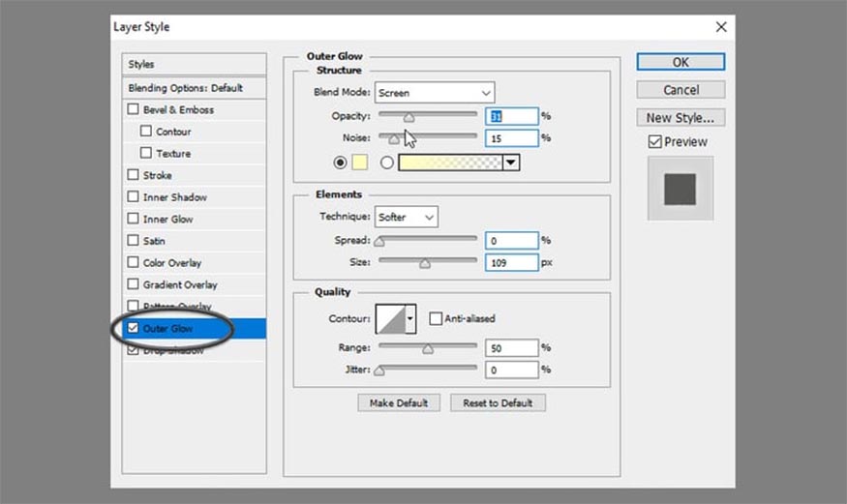
Task: Click the style preview thumbnail
Action: coord(681,189)
